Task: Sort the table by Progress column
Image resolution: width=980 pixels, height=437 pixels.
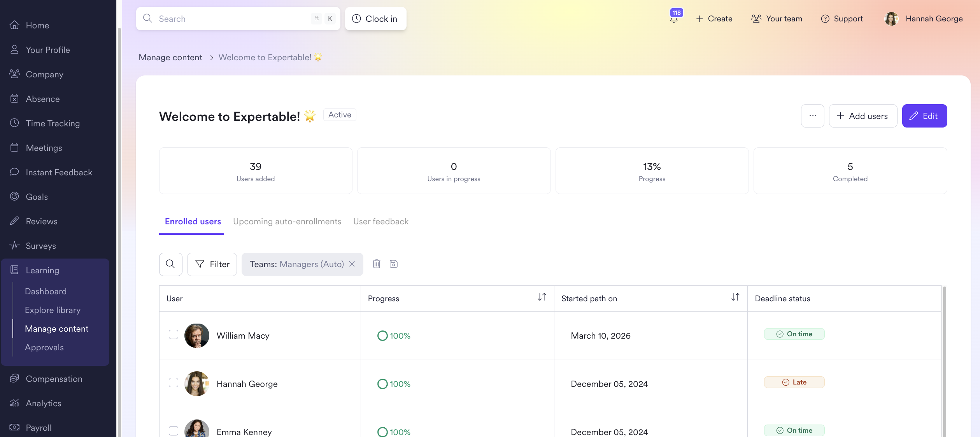Action: [x=542, y=297]
